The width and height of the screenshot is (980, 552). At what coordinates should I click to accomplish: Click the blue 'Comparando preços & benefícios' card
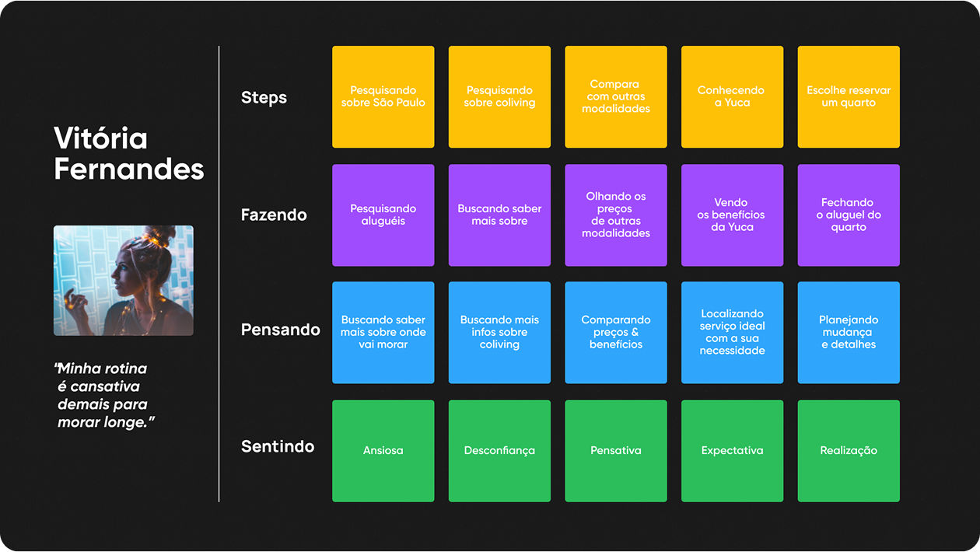coord(615,333)
